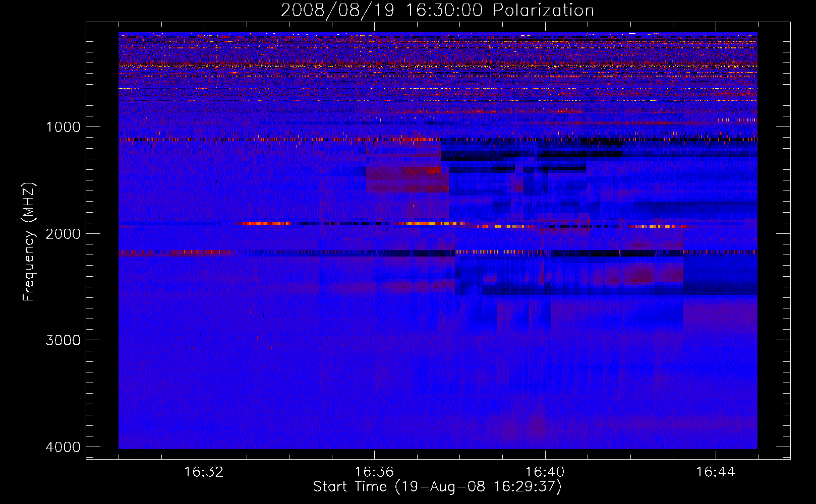Click the plot title '2008/08/19 16:30:00 Polarization'

[x=437, y=11]
